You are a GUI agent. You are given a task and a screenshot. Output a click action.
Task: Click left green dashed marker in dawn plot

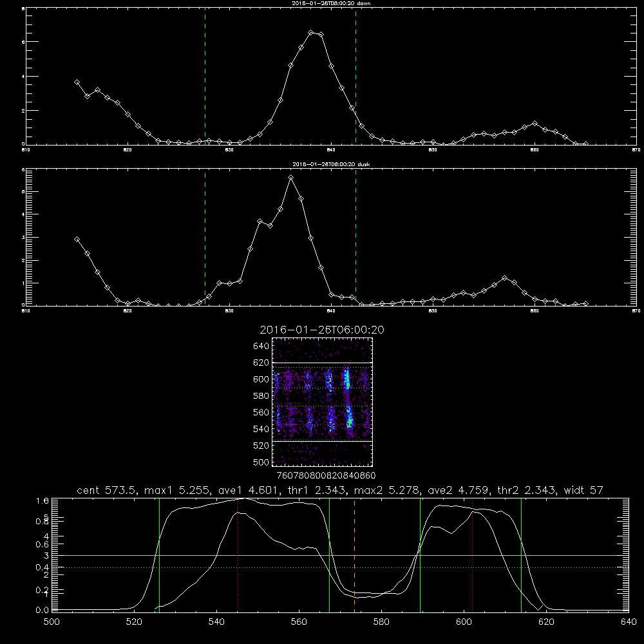(205, 76)
